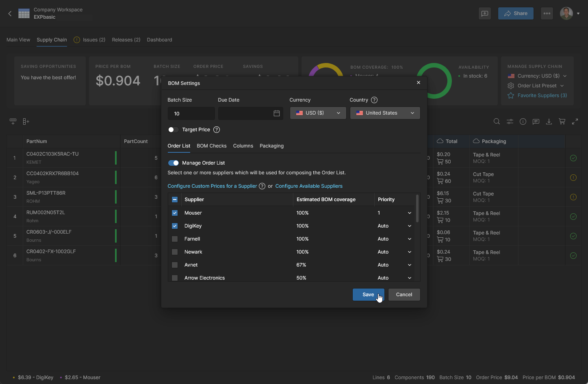This screenshot has height=384, width=588.
Task: Enable the Target Price toggle
Action: 173,130
